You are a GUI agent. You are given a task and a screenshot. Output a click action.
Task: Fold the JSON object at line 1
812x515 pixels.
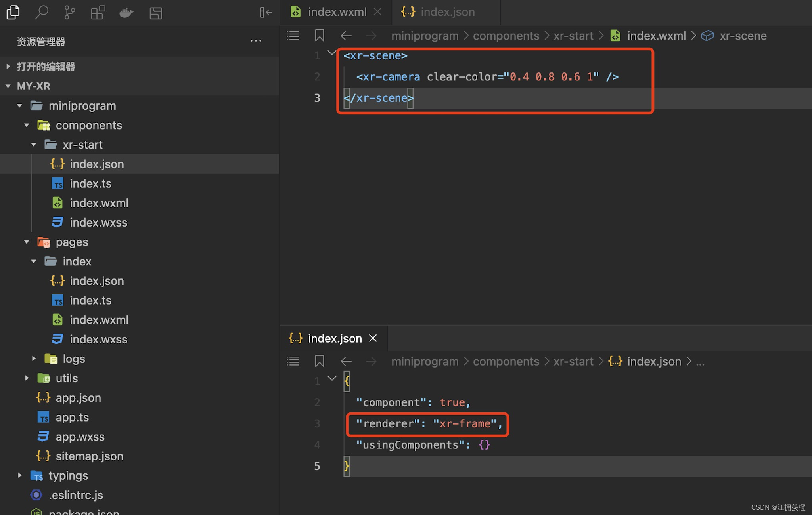coord(332,378)
